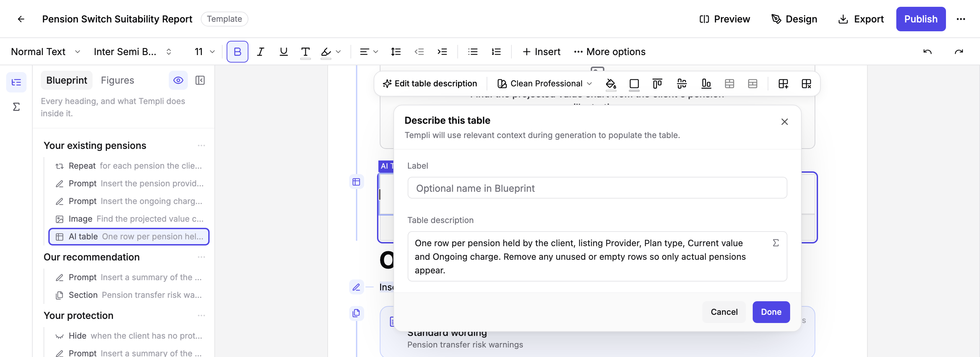Toggle blueprint visibility eye icon
The height and width of the screenshot is (357, 980).
(x=178, y=80)
